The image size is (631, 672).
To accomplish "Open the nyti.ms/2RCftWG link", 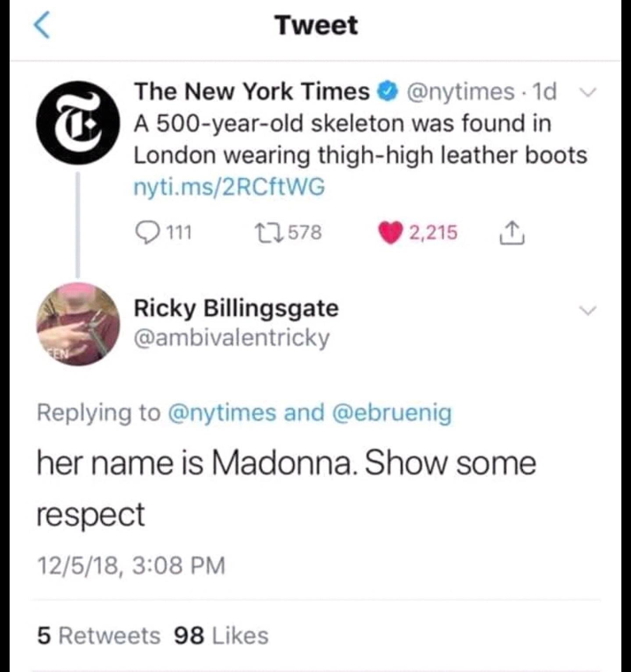I will coord(229,188).
